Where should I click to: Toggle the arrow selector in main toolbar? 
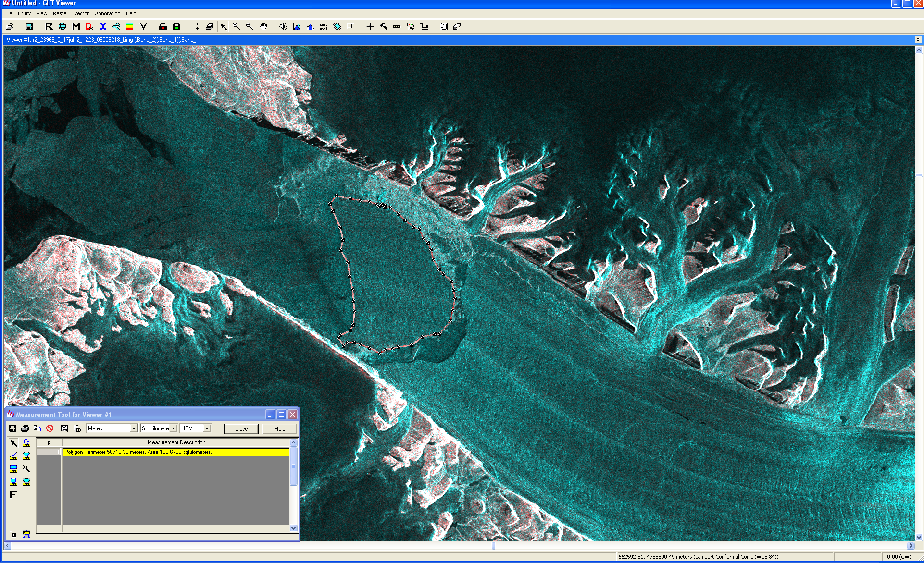[x=223, y=26]
